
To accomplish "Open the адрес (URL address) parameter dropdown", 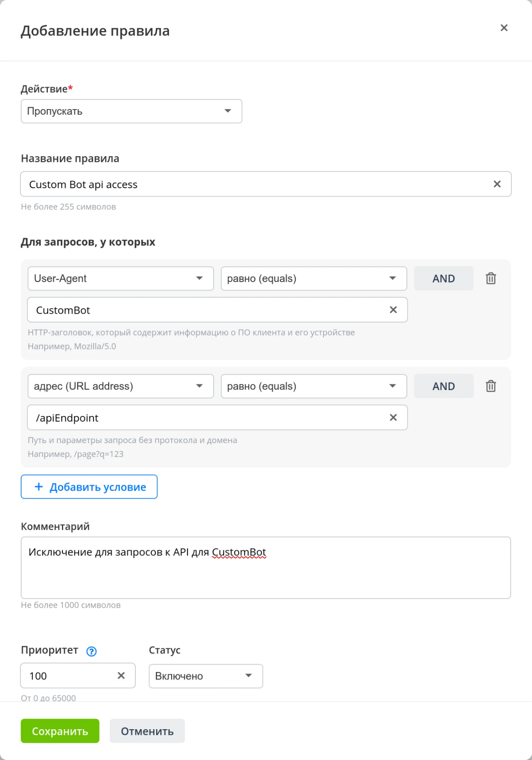I will click(120, 386).
